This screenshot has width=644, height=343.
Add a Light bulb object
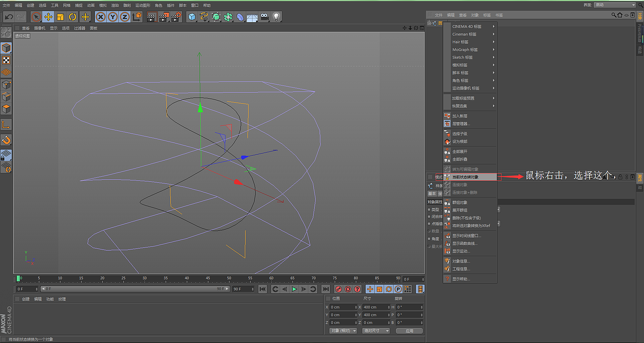tap(276, 17)
